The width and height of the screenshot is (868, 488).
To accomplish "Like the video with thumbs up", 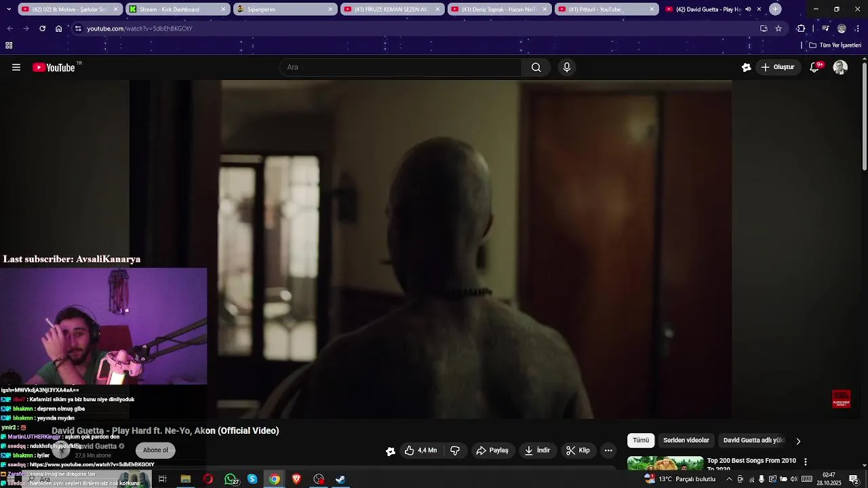I will pyautogui.click(x=420, y=450).
